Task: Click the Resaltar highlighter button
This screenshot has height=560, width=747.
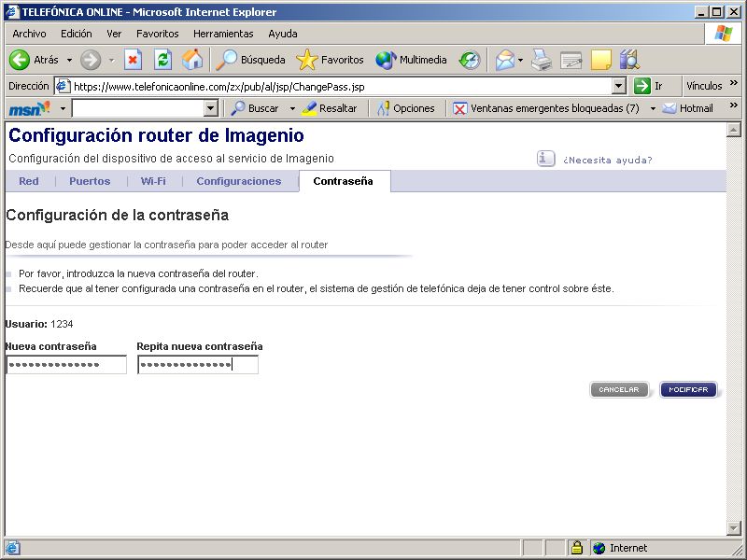Action: [x=330, y=108]
